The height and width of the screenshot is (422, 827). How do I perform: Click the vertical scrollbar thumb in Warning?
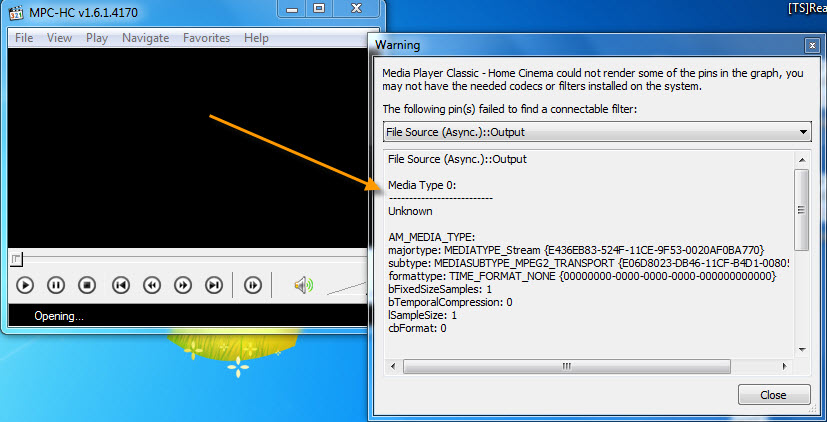802,210
